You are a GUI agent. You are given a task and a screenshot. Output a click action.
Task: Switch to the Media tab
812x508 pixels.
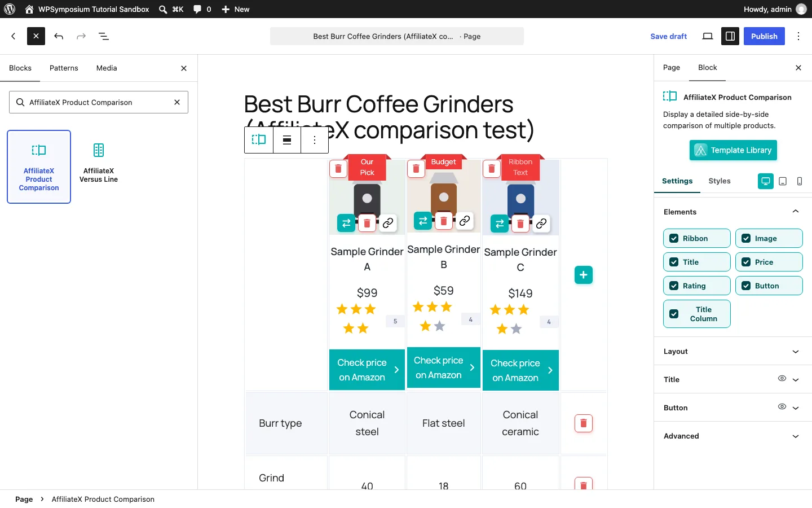[107, 68]
